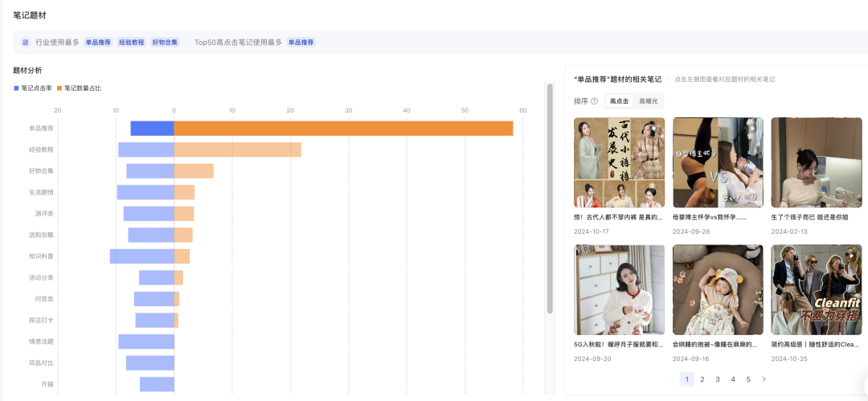Image resolution: width=868 pixels, height=401 pixels.
Task: Click the blue 知识科普 click-rate bar
Action: 141,256
